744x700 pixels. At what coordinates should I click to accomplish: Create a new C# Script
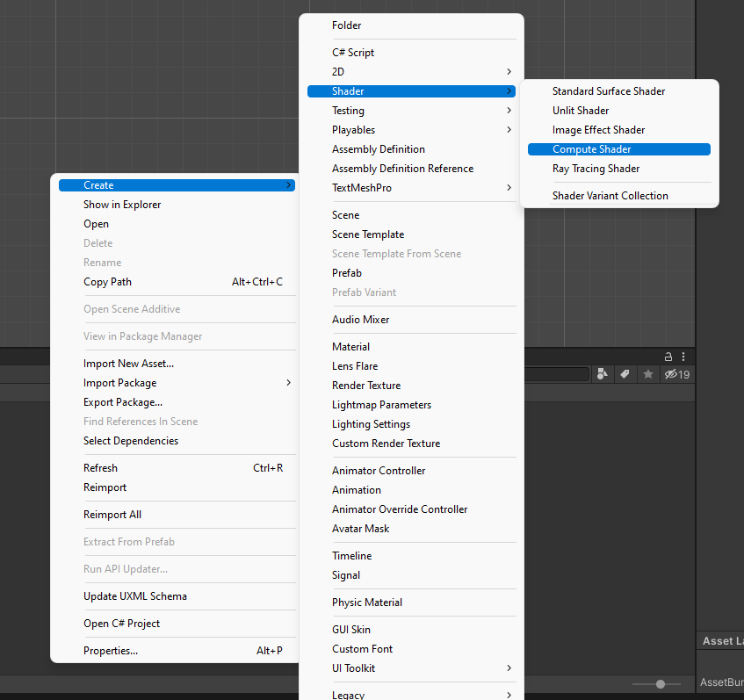[x=353, y=53]
